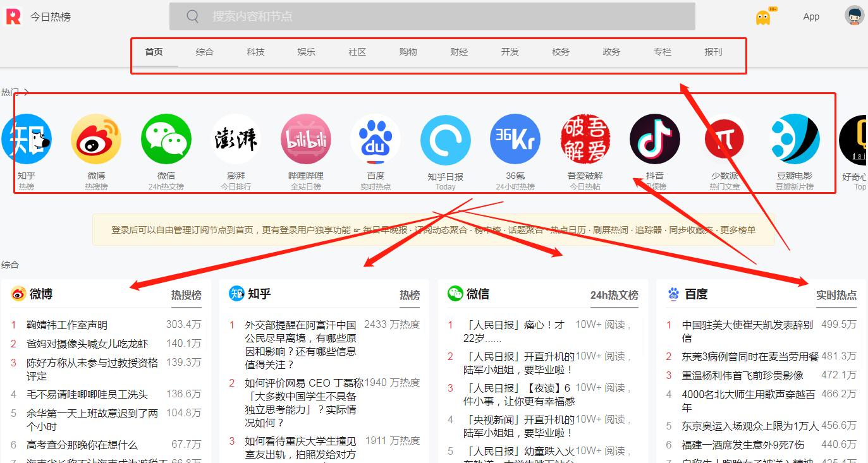
Task: Open the 微信24h热文榜 icon
Action: [166, 139]
